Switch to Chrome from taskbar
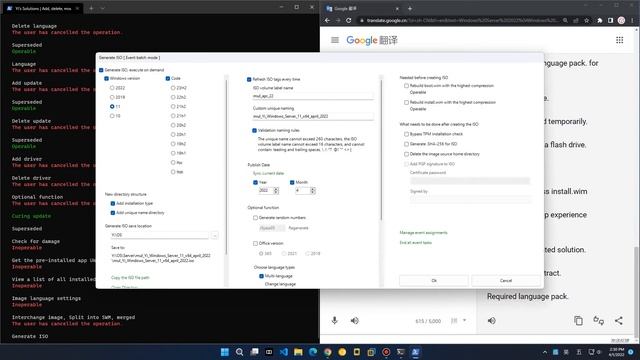 328,352
